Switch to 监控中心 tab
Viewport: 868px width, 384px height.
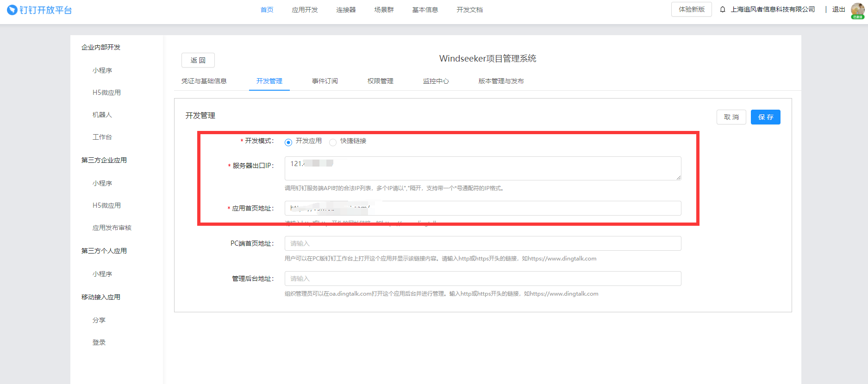[436, 81]
